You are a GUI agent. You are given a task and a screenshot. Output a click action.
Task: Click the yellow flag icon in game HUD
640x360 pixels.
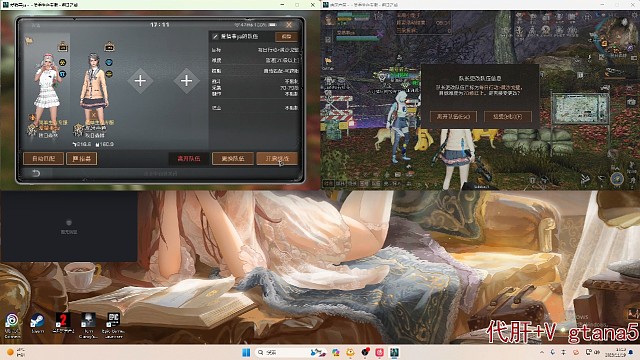coord(328,61)
